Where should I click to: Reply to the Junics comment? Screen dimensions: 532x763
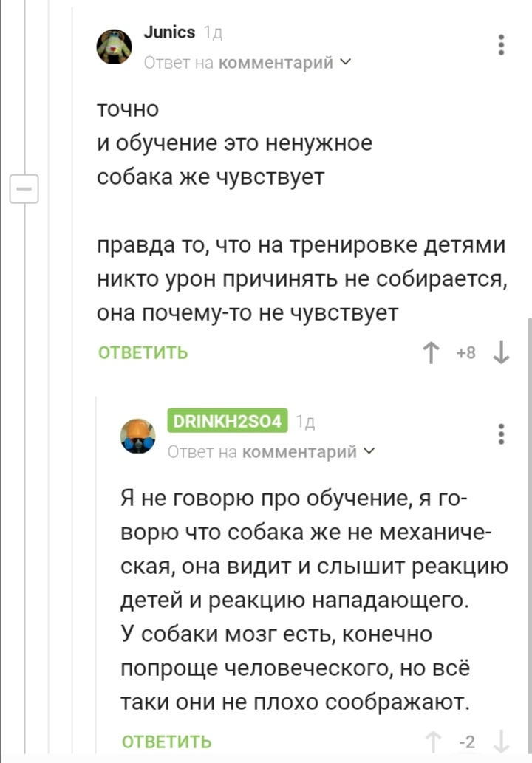143,353
